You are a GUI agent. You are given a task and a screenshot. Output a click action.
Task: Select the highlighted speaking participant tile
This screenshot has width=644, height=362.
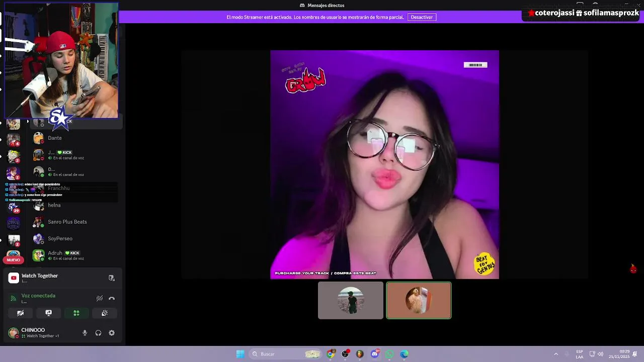tap(419, 300)
